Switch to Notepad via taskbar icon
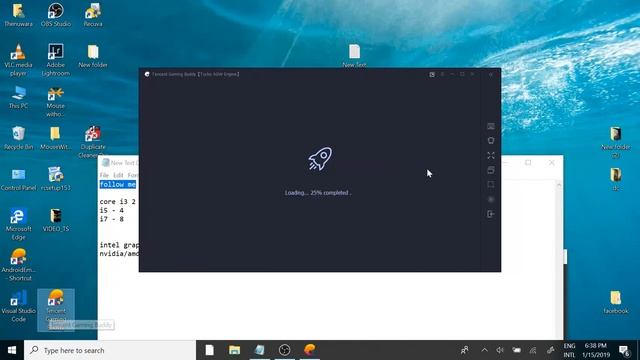 (259, 350)
